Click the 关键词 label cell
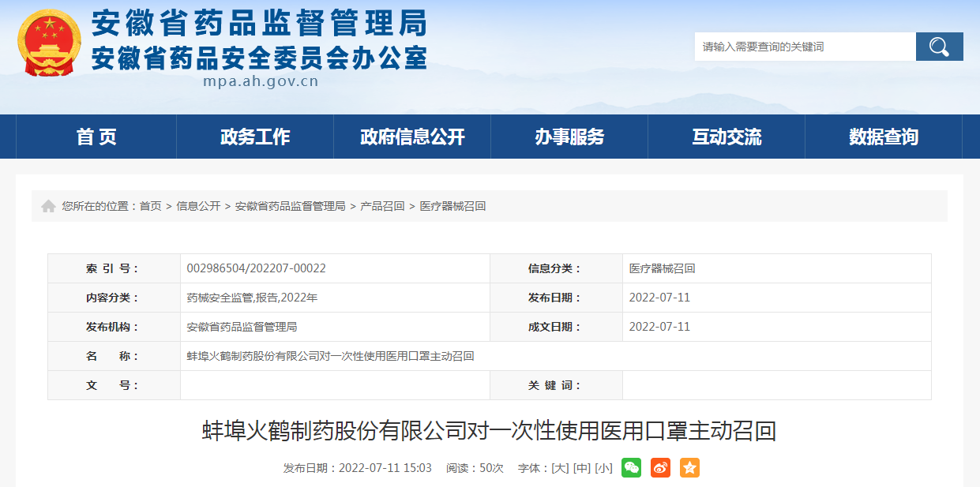980x487 pixels. pyautogui.click(x=556, y=385)
